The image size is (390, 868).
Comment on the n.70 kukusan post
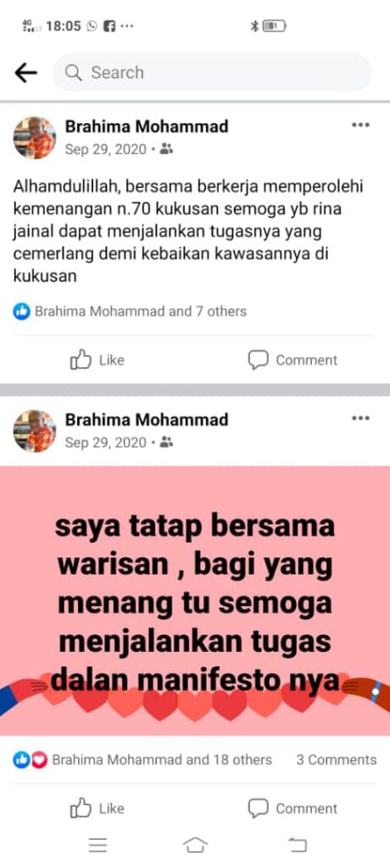(x=292, y=359)
